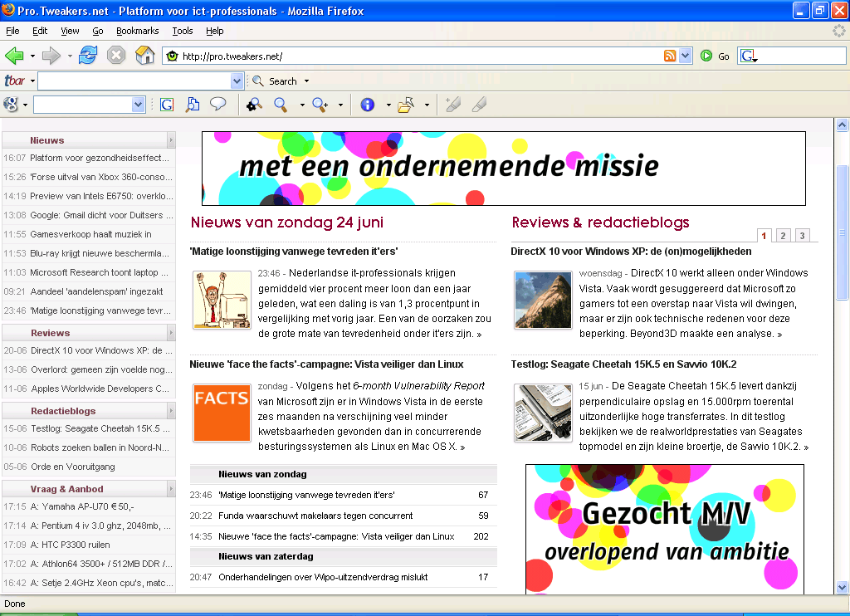Open the File menu
The height and width of the screenshot is (616, 850).
pyautogui.click(x=12, y=31)
